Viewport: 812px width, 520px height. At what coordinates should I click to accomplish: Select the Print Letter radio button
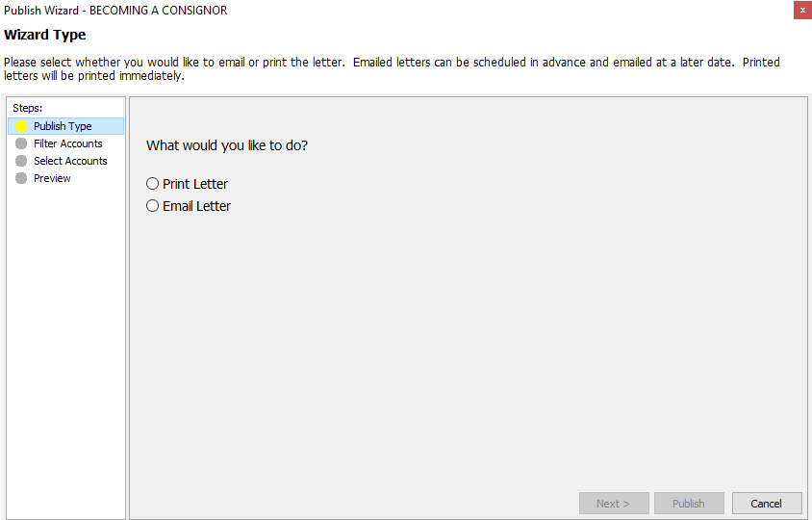point(152,184)
